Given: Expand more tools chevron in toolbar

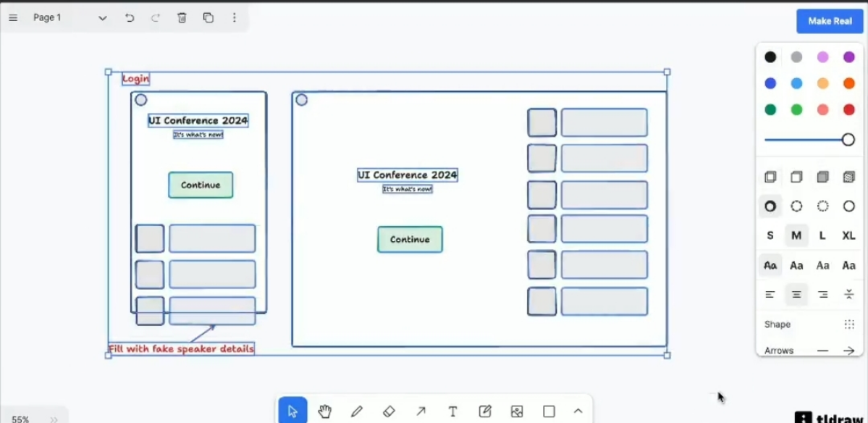Looking at the screenshot, I should pos(578,411).
